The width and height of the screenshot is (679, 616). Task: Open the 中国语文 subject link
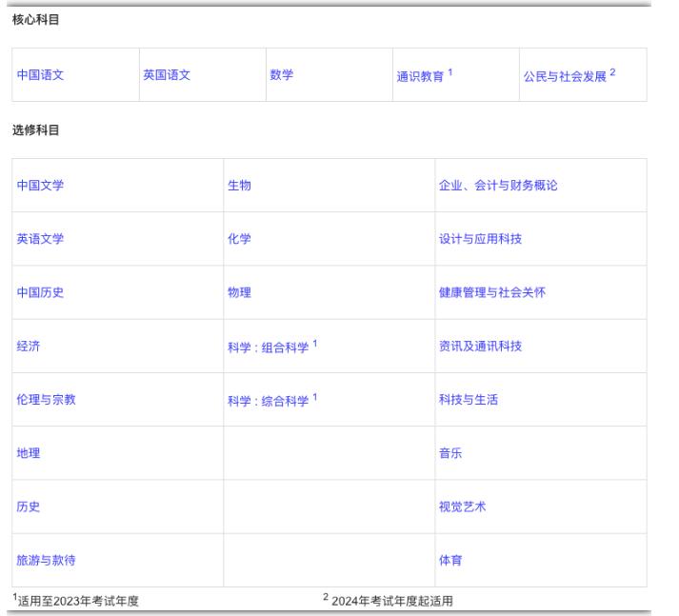coord(40,75)
